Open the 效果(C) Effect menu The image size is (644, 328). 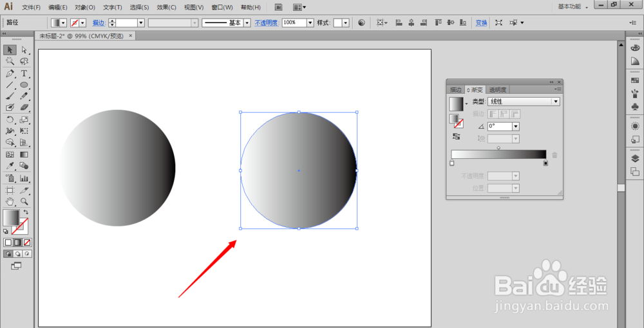[166, 7]
